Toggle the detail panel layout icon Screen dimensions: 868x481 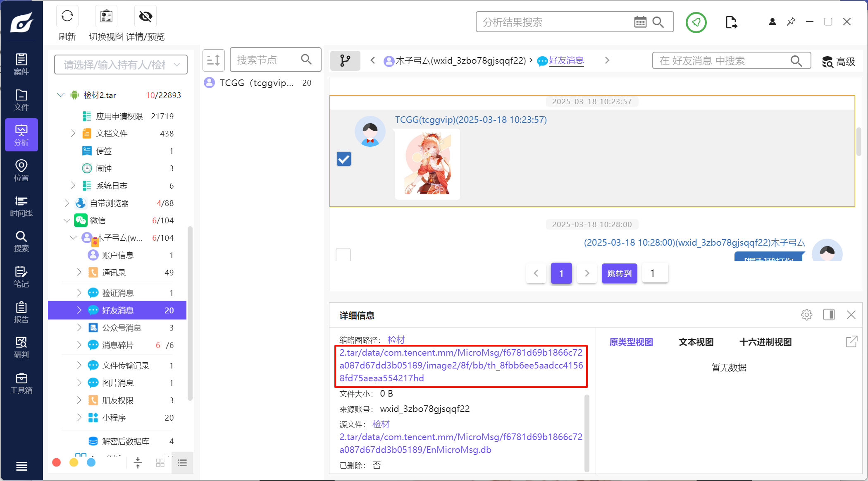coord(829,315)
